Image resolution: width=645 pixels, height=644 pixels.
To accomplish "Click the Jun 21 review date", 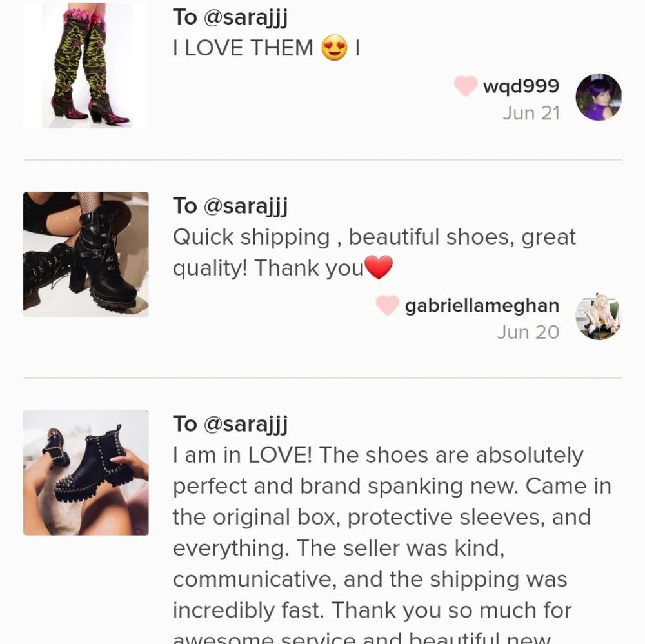I will click(531, 113).
